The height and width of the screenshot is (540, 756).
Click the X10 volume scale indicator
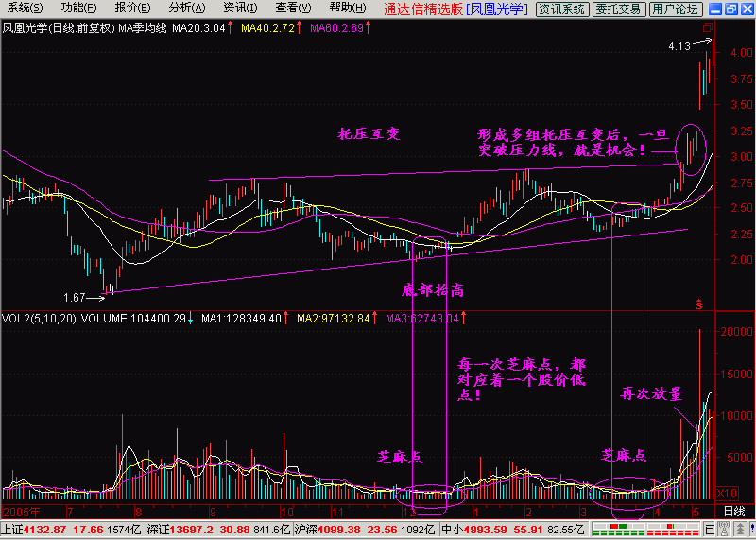[726, 493]
